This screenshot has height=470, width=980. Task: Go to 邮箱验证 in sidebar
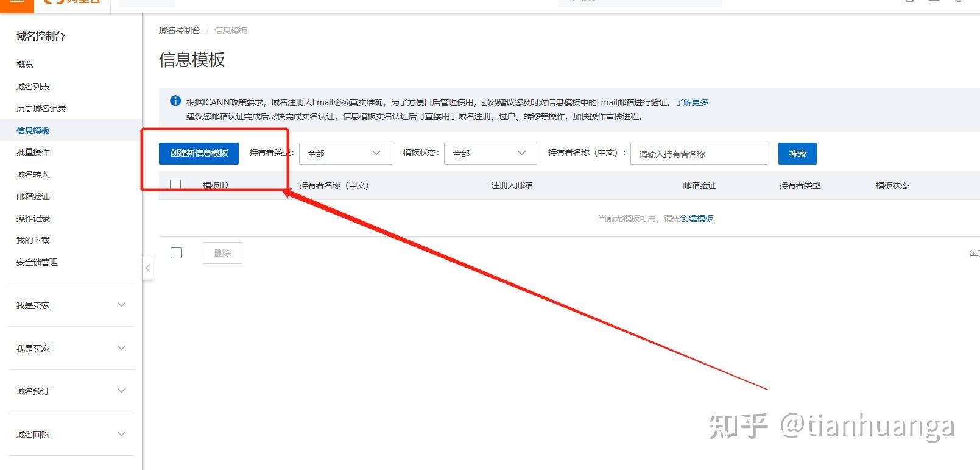tap(33, 196)
